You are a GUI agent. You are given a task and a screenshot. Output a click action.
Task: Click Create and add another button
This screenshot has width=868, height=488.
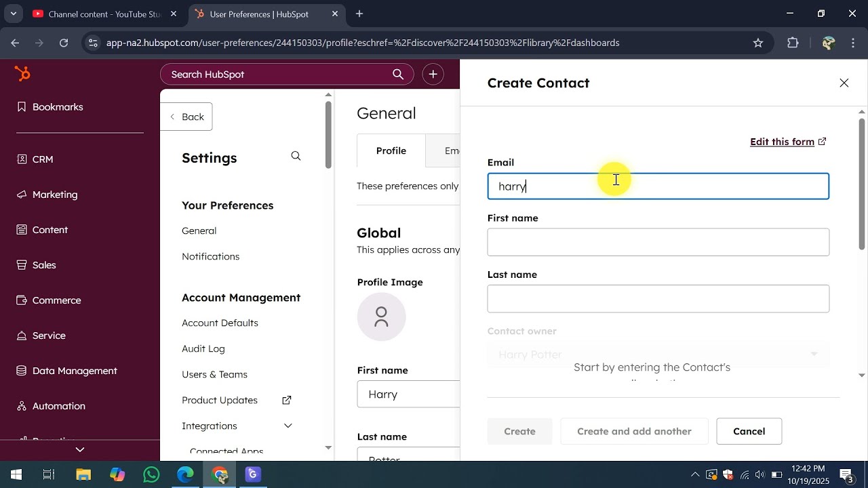(635, 431)
